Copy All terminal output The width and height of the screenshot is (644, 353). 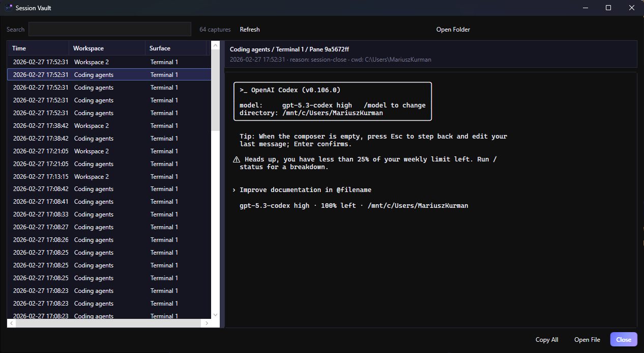[x=547, y=340]
